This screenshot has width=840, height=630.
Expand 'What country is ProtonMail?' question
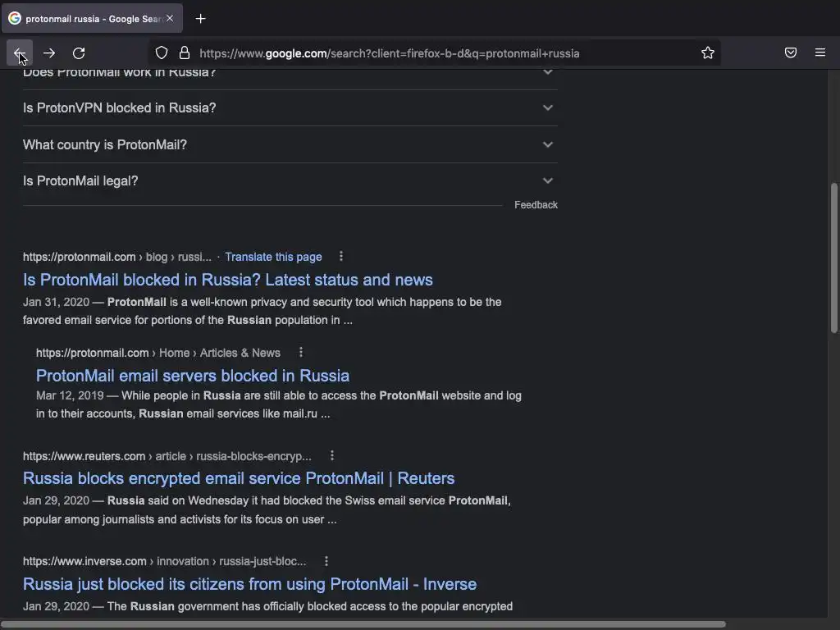pos(290,144)
